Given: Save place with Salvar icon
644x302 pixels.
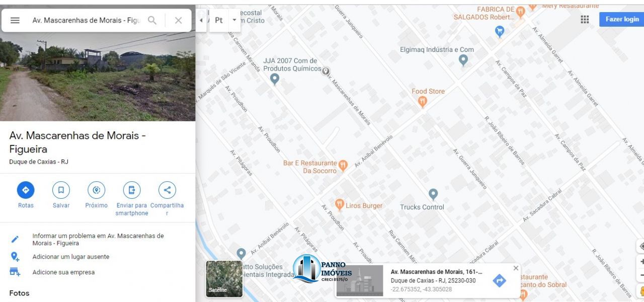Looking at the screenshot, I should tap(61, 190).
